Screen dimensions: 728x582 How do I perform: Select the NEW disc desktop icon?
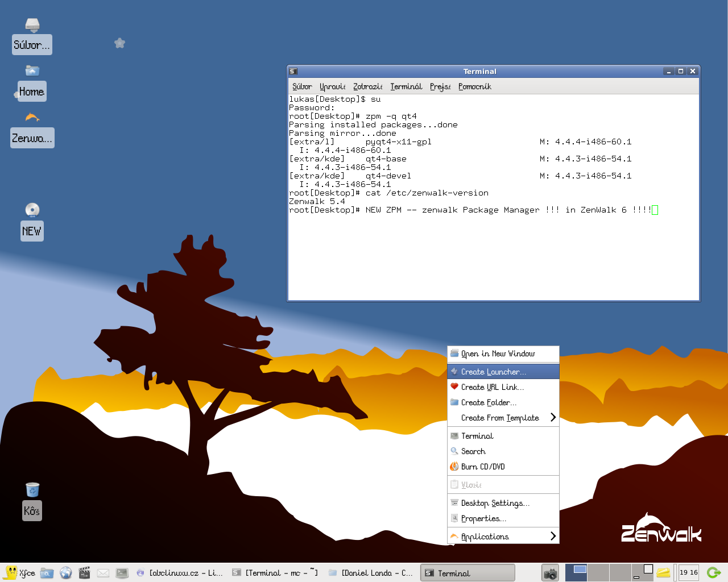tap(32, 222)
